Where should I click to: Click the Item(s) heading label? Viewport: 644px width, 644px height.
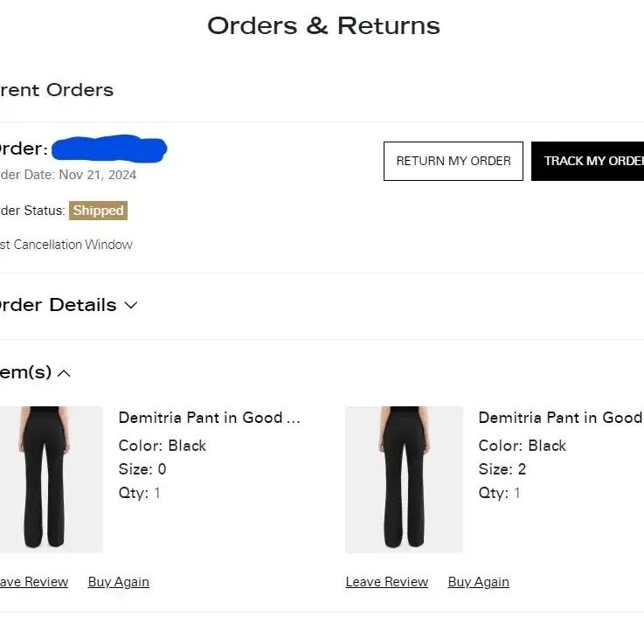pyautogui.click(x=25, y=372)
